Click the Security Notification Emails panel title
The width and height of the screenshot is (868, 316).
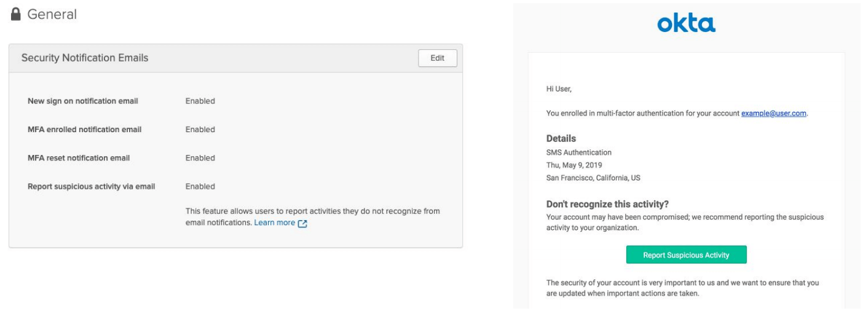point(84,58)
